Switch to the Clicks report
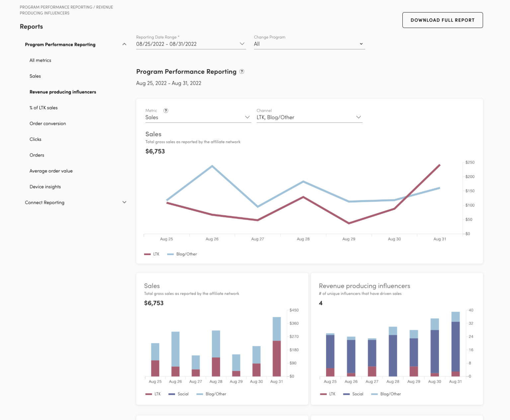 [35, 139]
